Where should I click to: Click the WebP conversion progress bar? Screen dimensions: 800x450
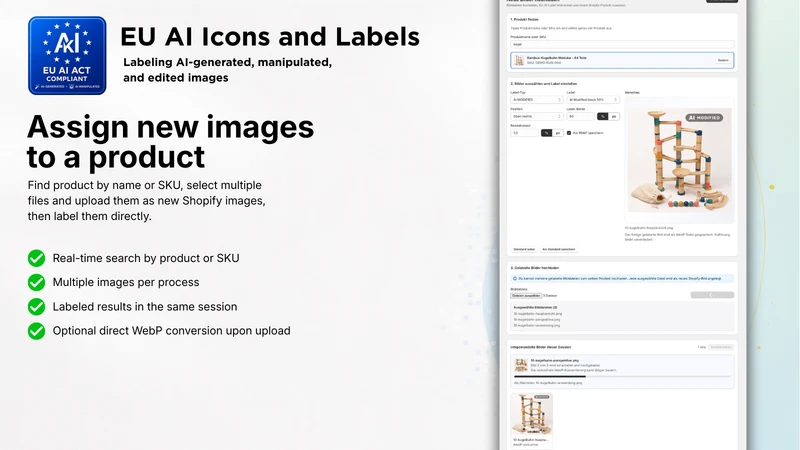tap(622, 377)
